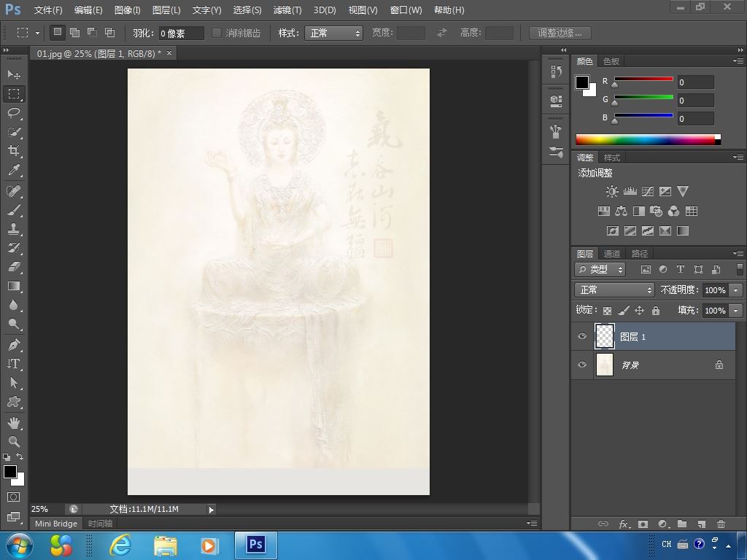Open the 不透明度 opacity dropdown arrow
This screenshot has height=560, width=747.
736,290
